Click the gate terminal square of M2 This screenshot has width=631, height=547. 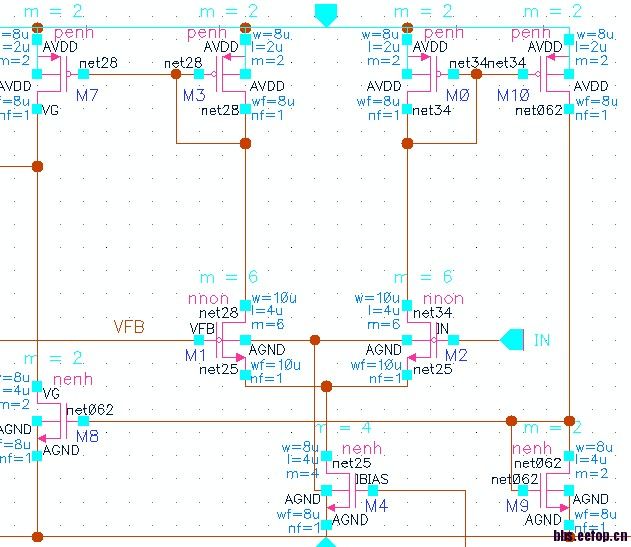(454, 340)
